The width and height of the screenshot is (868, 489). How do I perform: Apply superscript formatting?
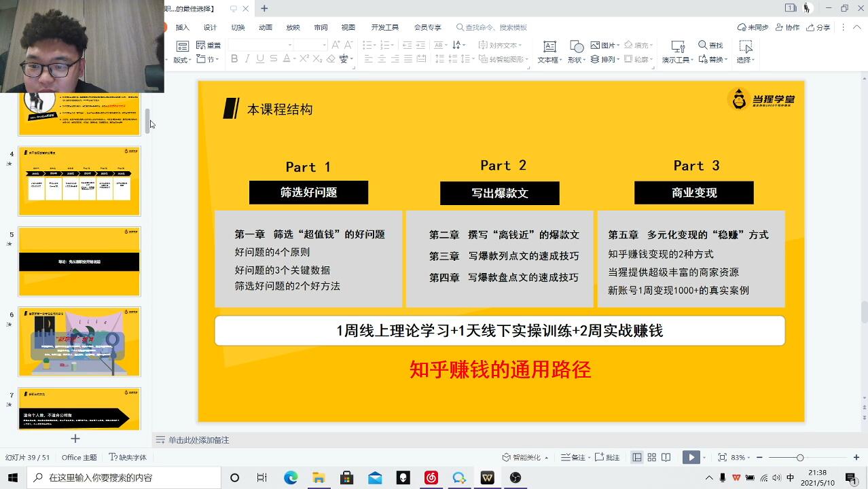point(304,59)
